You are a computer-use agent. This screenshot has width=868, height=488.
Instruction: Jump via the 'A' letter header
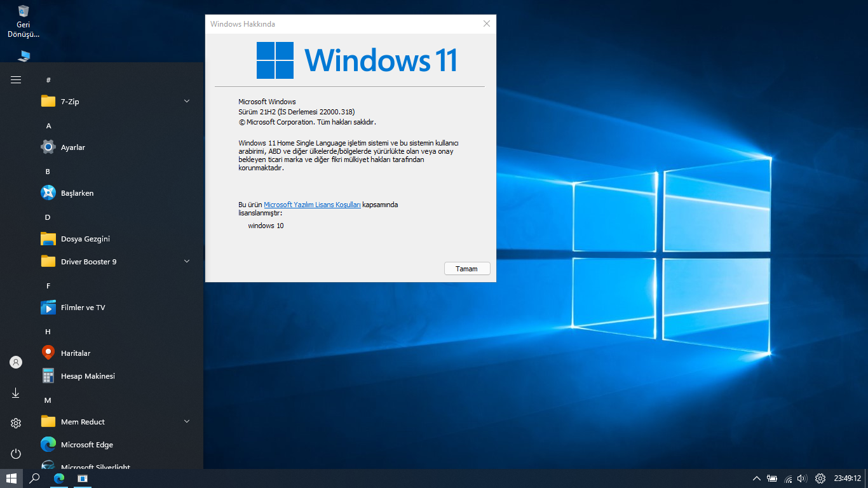tap(48, 126)
